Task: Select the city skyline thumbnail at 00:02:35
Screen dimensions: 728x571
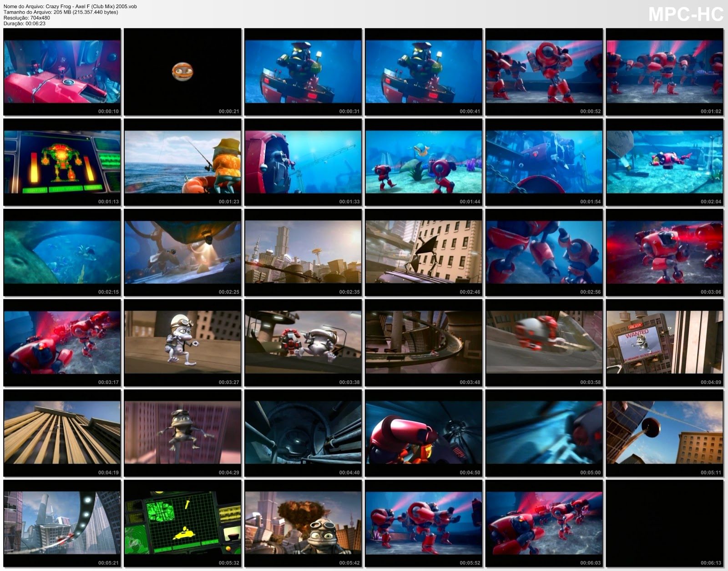Action: click(303, 253)
